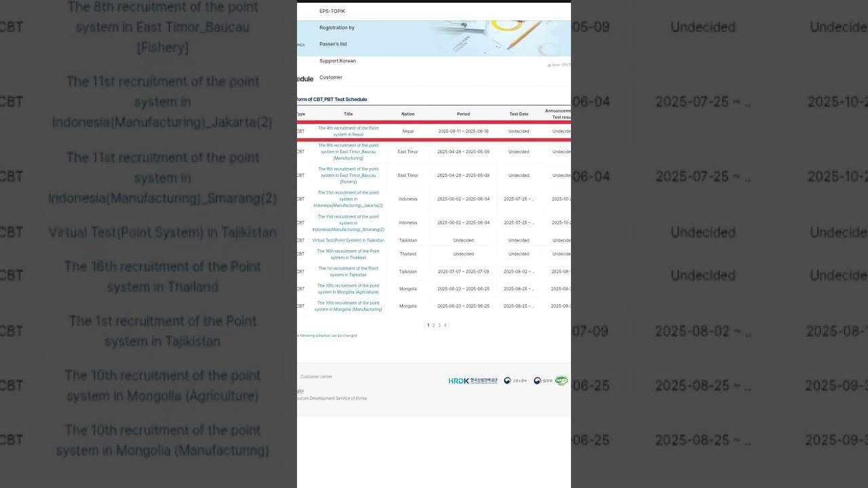Click the Test Date column header
The height and width of the screenshot is (488, 868).
pyautogui.click(x=519, y=114)
